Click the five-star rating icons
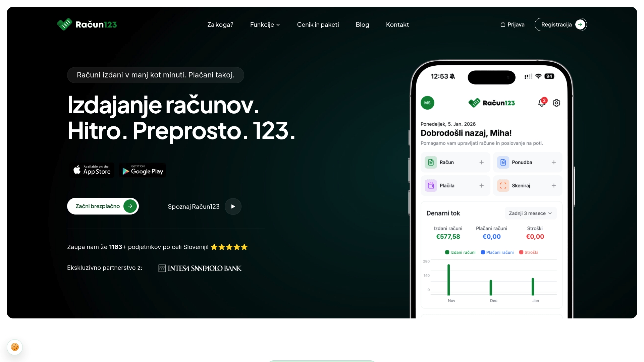Image resolution: width=644 pixels, height=362 pixels. (x=229, y=247)
